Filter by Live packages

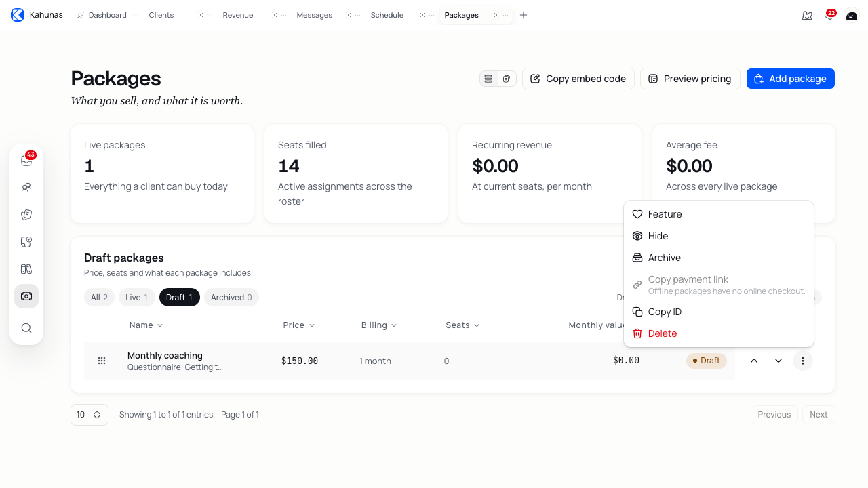137,298
